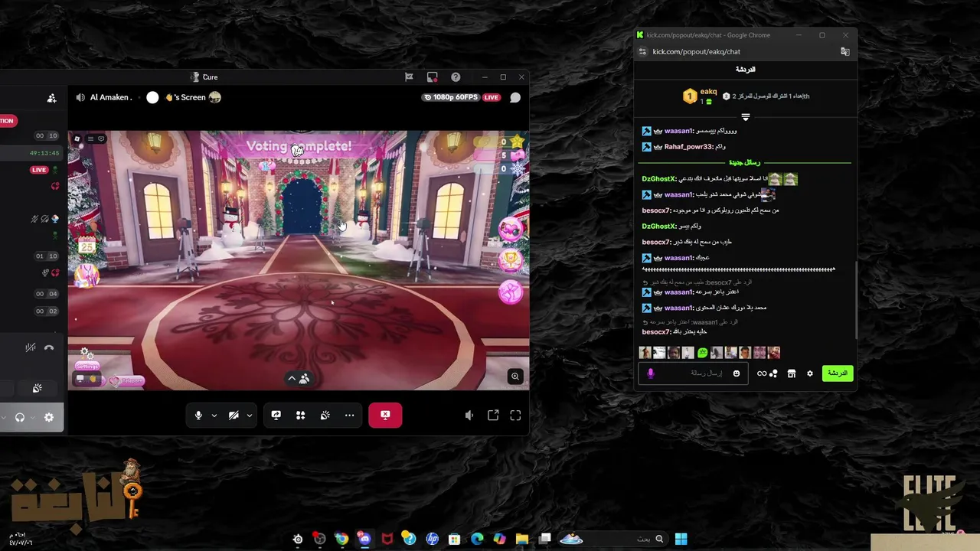
Task: Click the red LIVE badge in the channel list
Action: pyautogui.click(x=39, y=170)
